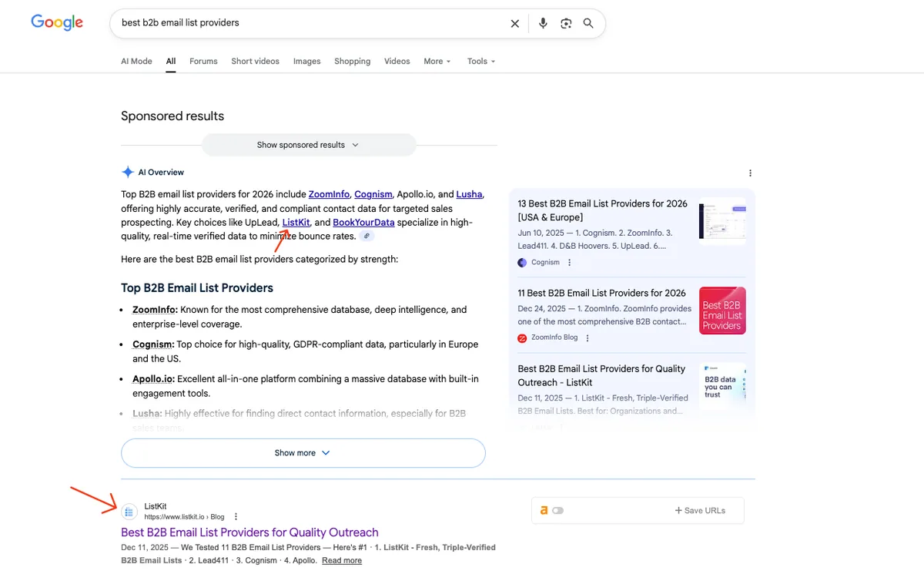Expand AI Overview with Show more
Viewport: 924px width, 581px height.
303,453
